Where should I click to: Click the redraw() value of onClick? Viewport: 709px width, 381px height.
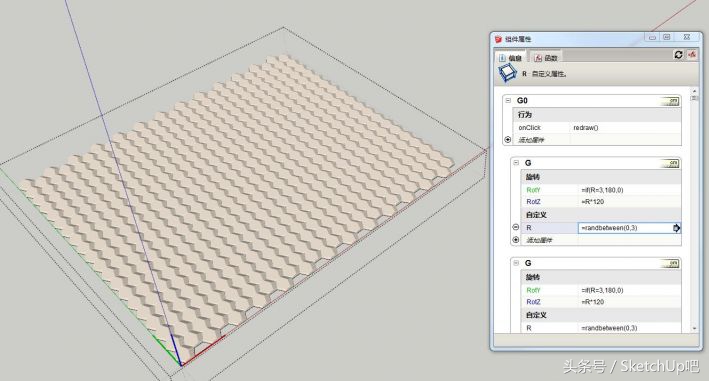586,128
